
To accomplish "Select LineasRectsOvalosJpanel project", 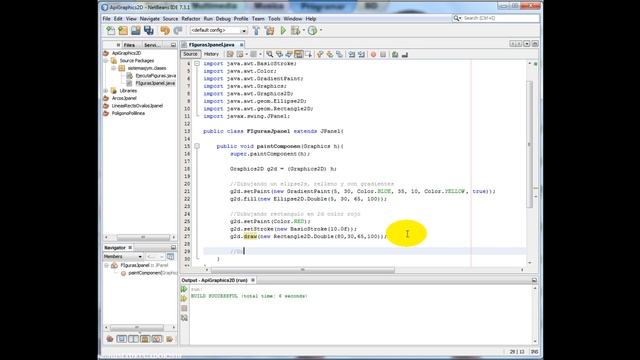I will 137,106.
